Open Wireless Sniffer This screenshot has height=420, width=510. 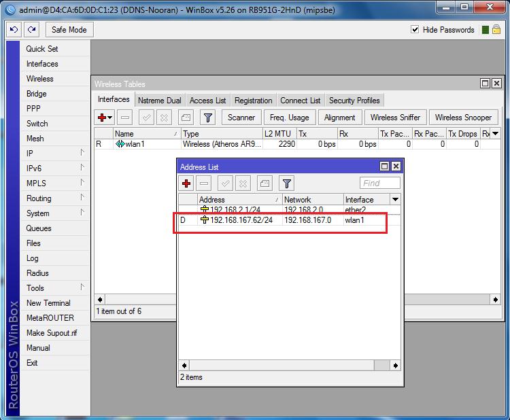point(395,118)
